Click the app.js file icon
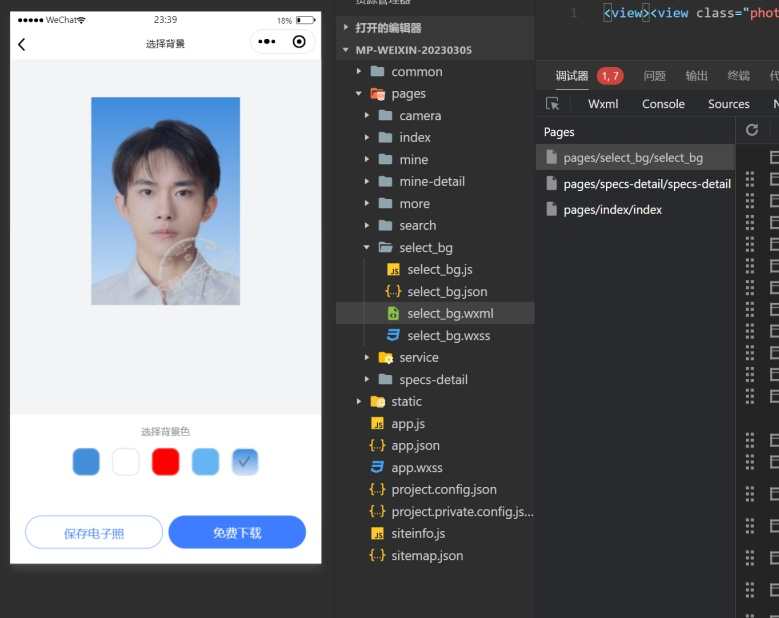 [378, 424]
